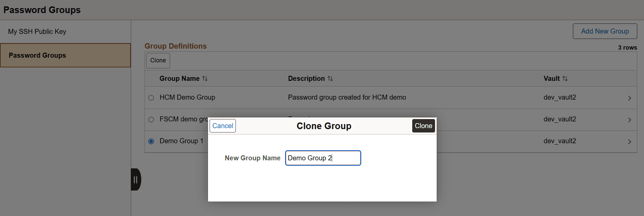The height and width of the screenshot is (216, 644).
Task: Click the Clone Group dialog title bar
Action: [324, 126]
